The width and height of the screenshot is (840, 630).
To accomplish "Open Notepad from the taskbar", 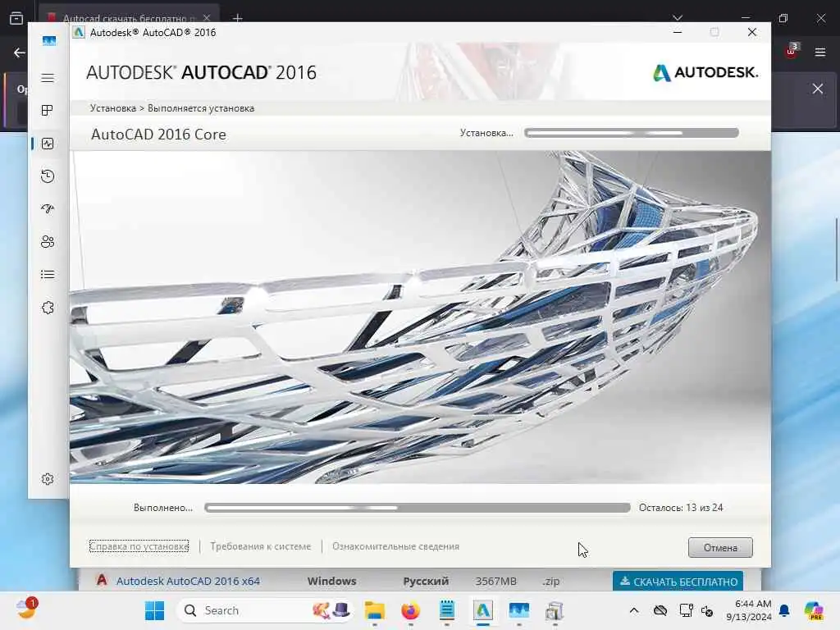I will click(447, 610).
